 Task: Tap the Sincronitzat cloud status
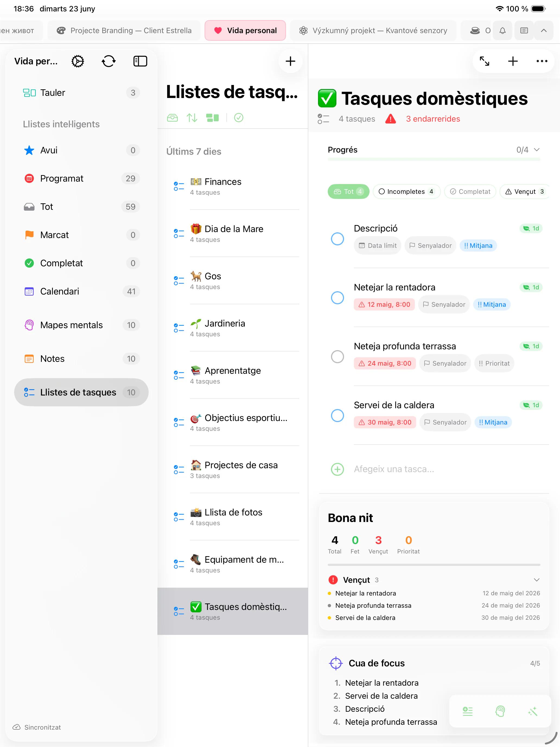[x=37, y=727]
